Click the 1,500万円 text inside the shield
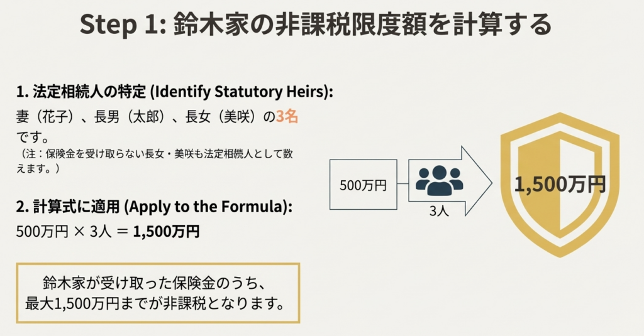 click(x=560, y=184)
